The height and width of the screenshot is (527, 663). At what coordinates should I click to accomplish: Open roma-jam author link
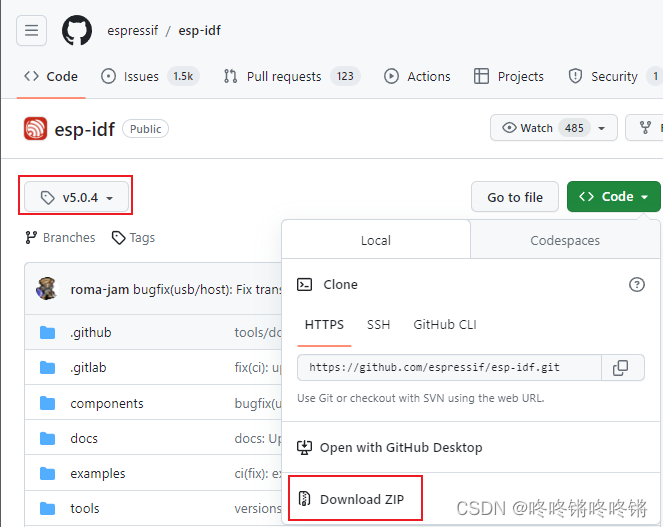(99, 290)
